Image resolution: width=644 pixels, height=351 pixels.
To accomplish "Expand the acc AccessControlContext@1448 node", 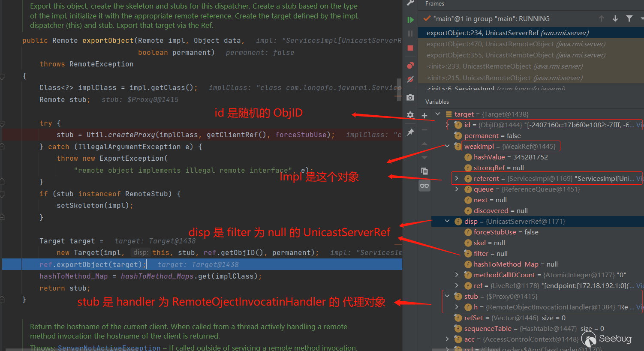I will click(x=447, y=339).
